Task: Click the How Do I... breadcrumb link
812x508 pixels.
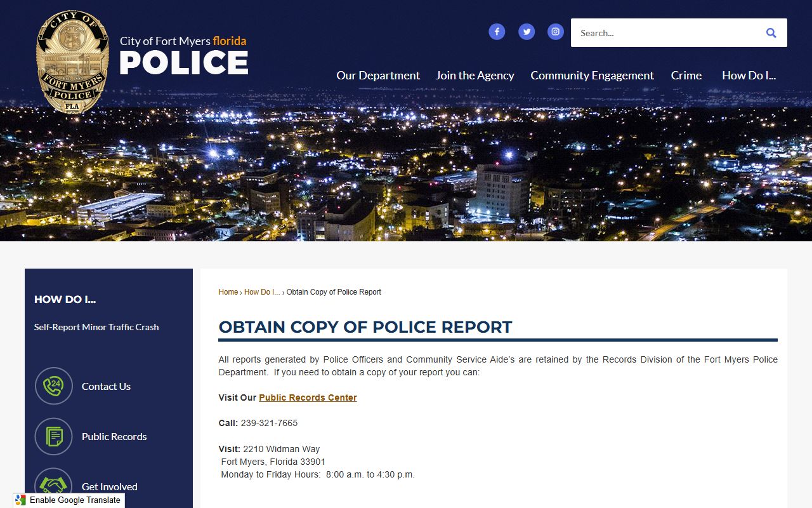Action: click(x=262, y=292)
